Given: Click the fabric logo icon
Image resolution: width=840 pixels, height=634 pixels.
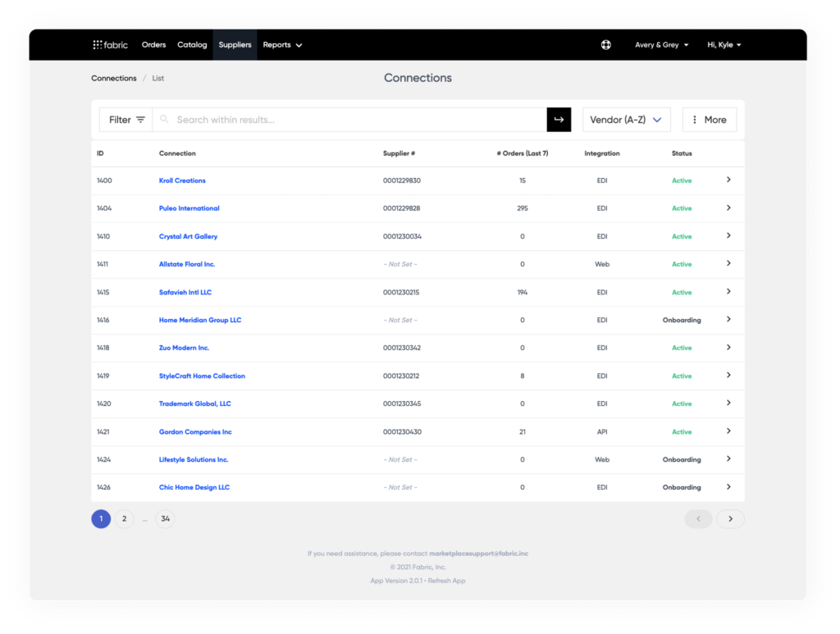Looking at the screenshot, I should (98, 45).
